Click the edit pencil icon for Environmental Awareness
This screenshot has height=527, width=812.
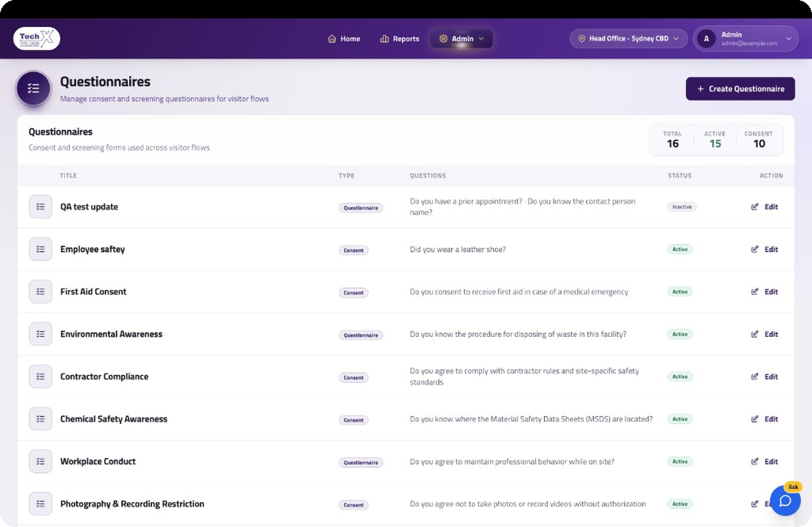click(755, 334)
